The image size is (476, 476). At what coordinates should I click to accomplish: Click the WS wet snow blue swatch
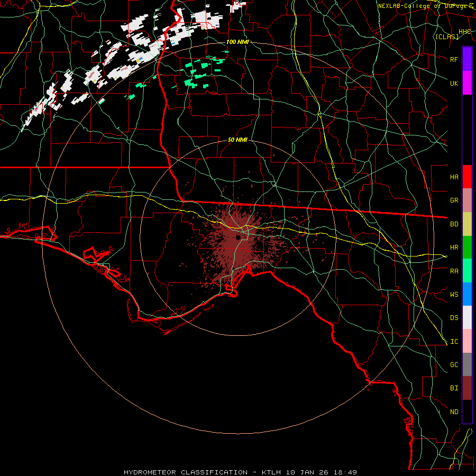click(467, 294)
